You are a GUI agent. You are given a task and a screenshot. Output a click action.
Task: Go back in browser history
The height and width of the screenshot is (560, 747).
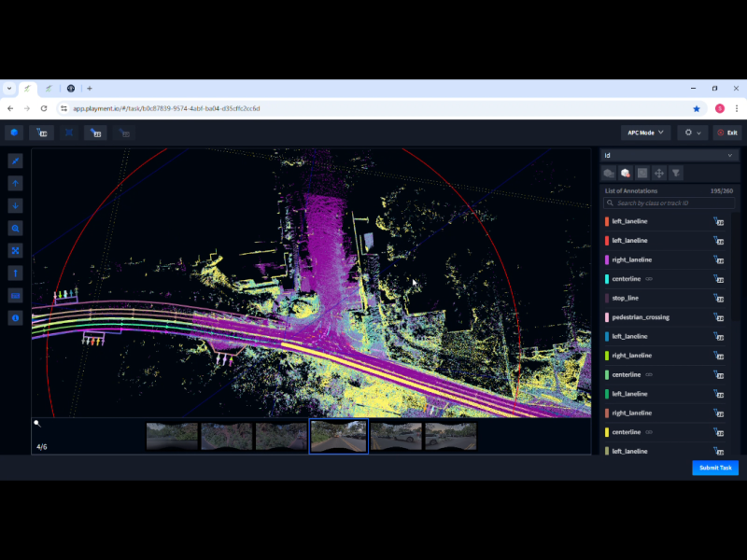(x=10, y=108)
